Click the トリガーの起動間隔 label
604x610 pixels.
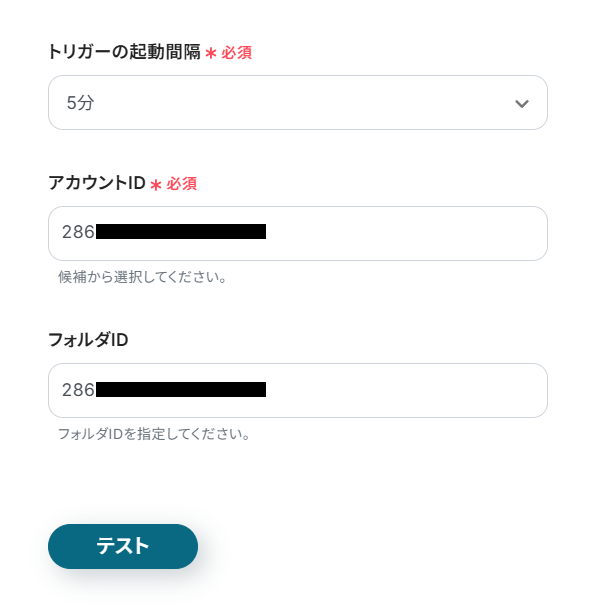click(124, 52)
